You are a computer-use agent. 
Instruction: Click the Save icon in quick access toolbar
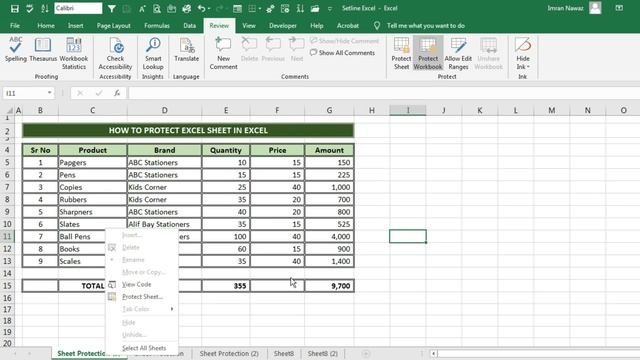coord(15,9)
